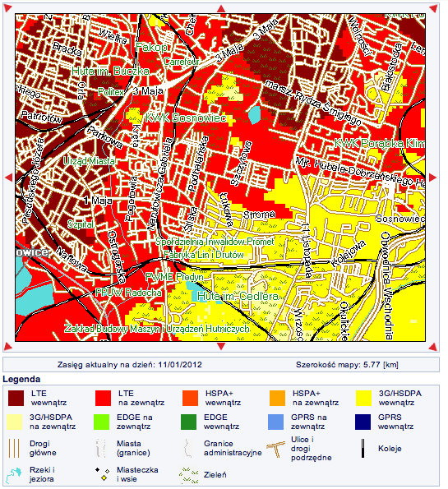Click the 'Parkowa' street label
448x489 pixels.
[105, 137]
